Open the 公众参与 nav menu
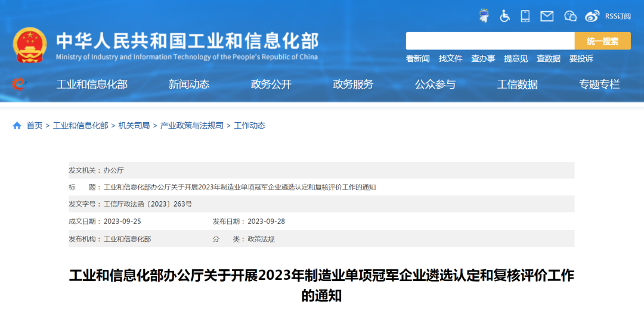644x318 pixels. point(435,85)
